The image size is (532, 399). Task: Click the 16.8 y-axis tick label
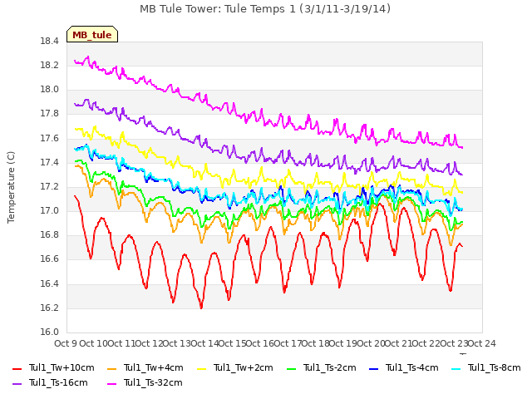pyautogui.click(x=50, y=235)
